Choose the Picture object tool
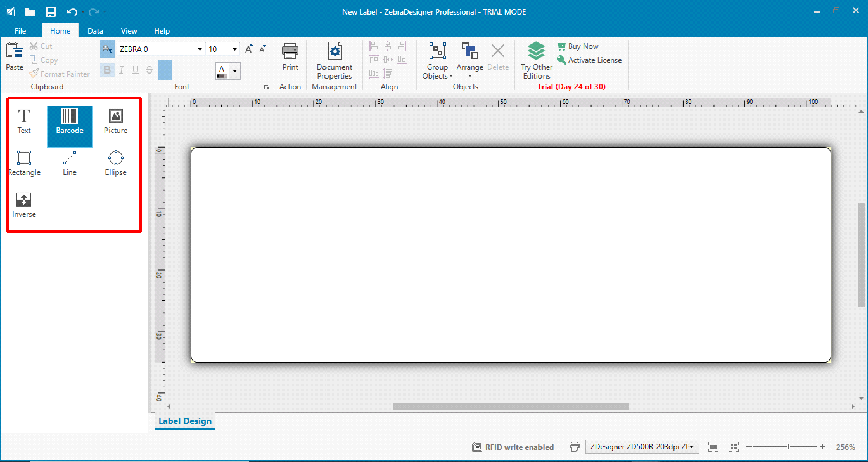Viewport: 868px width, 462px height. 115,121
